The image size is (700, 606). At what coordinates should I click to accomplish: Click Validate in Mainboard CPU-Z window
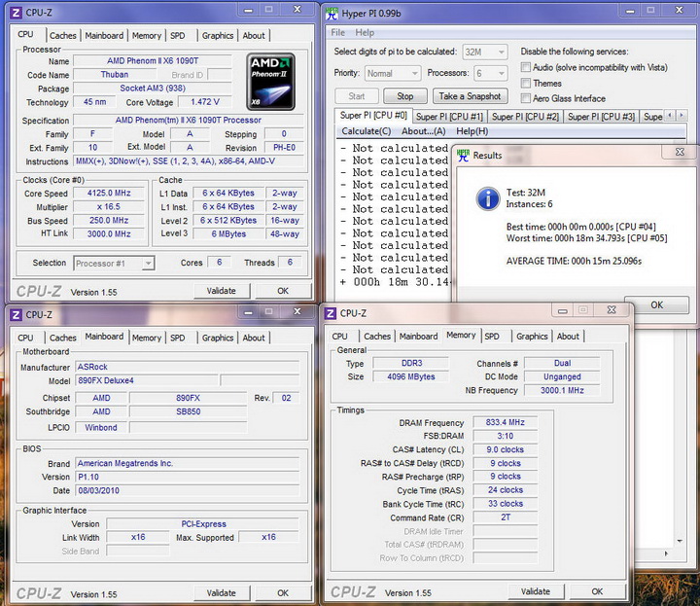pyautogui.click(x=222, y=593)
